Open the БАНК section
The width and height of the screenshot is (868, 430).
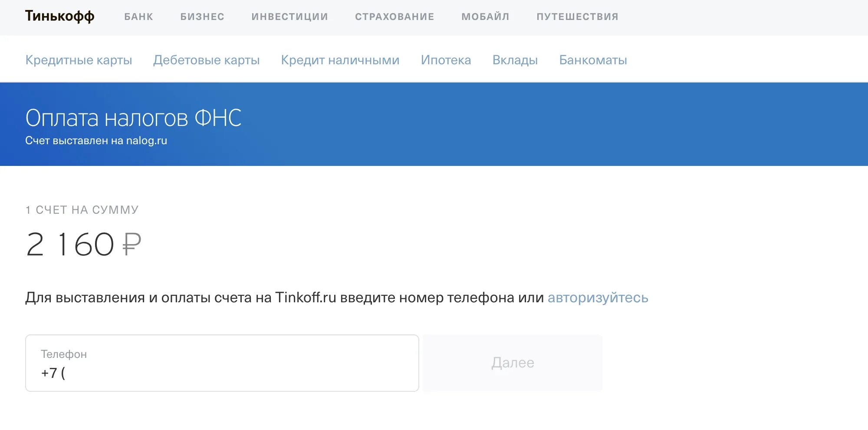coord(139,17)
